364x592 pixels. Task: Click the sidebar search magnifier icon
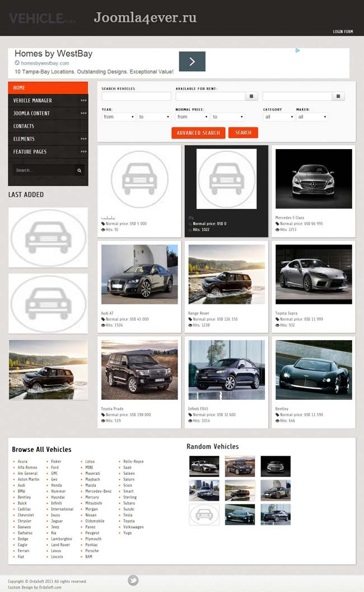[80, 170]
